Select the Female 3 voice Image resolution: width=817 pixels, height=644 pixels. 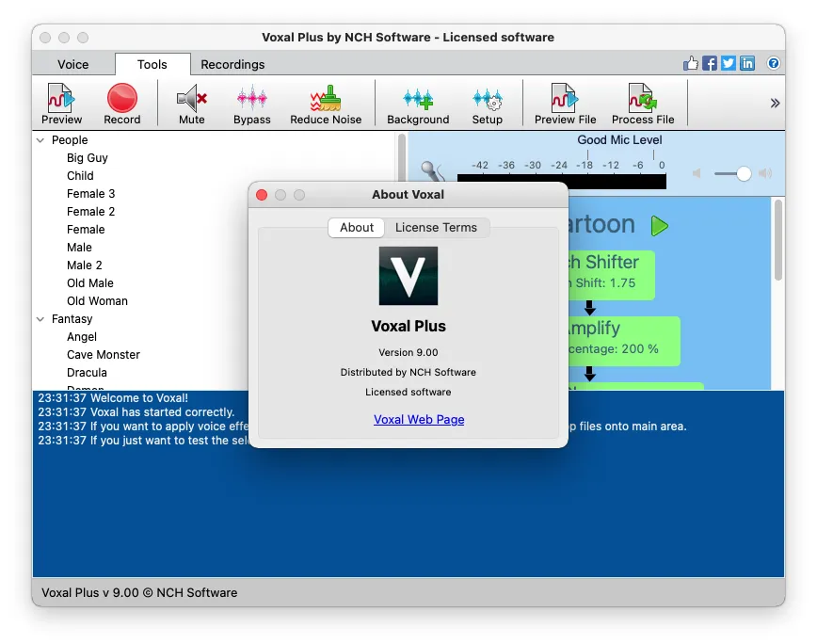90,194
